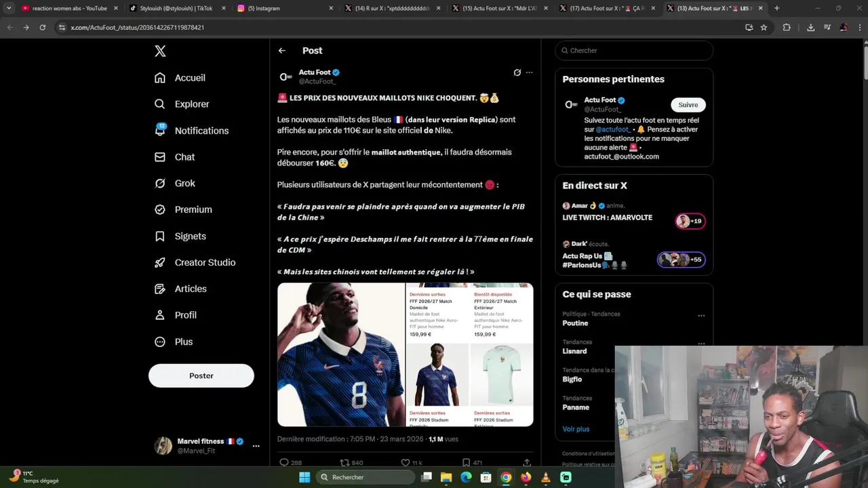Click Voir plus under trends
This screenshot has width=868, height=488.
(x=576, y=429)
